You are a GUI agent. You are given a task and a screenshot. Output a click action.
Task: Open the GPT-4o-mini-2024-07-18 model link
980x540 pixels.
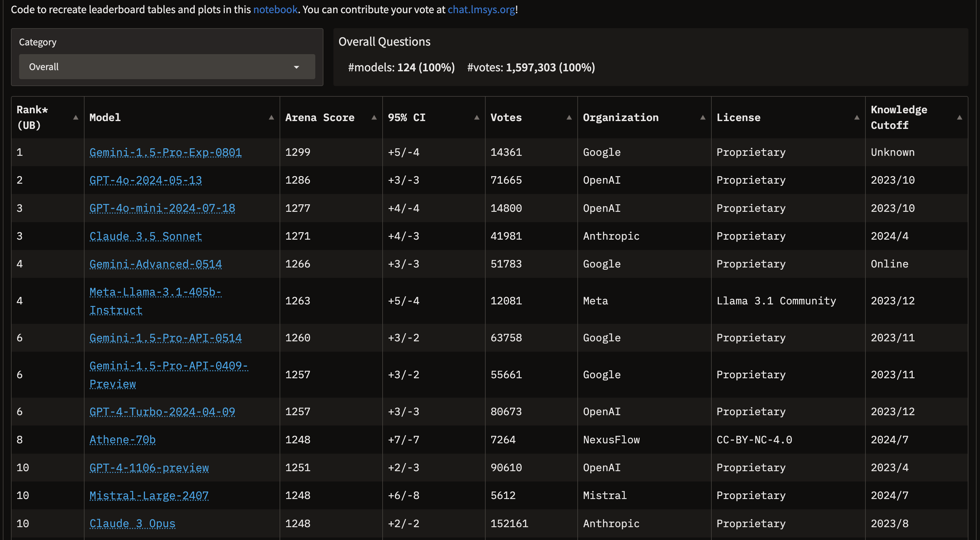(162, 208)
